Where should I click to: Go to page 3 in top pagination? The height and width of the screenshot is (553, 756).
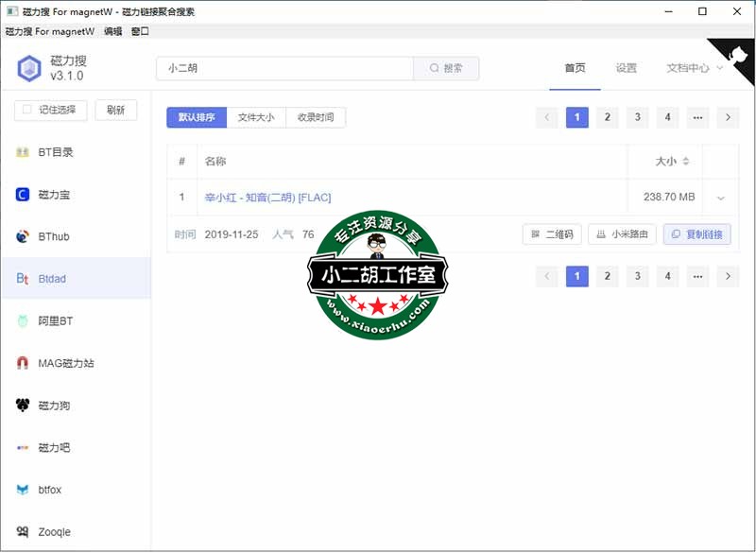coord(638,117)
